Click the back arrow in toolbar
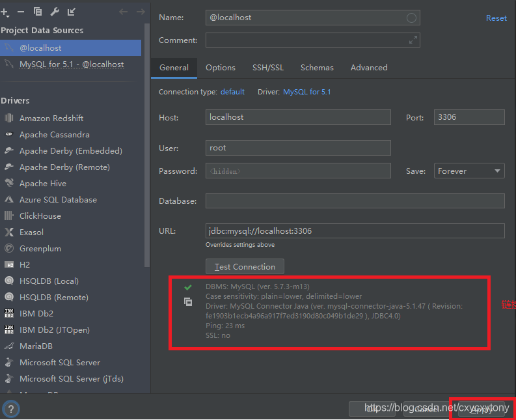Screen dimensions: 516x420 (124, 12)
